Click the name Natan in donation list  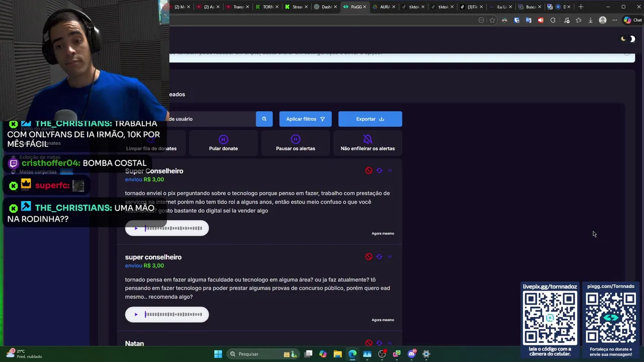click(134, 343)
